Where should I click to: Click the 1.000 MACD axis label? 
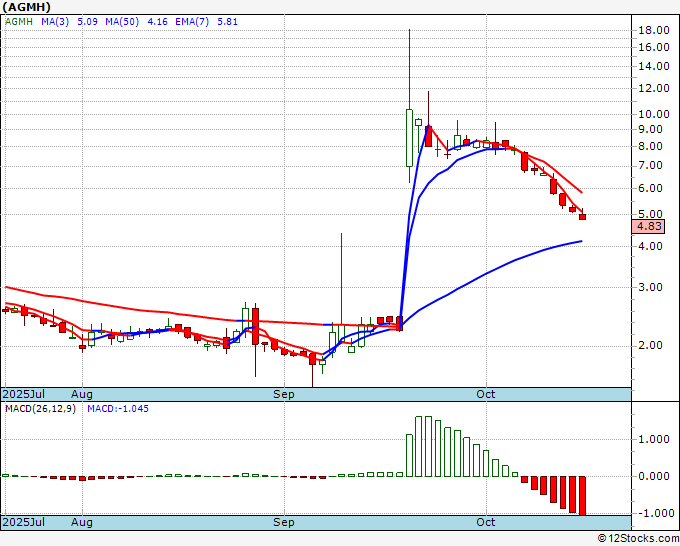pyautogui.click(x=654, y=440)
